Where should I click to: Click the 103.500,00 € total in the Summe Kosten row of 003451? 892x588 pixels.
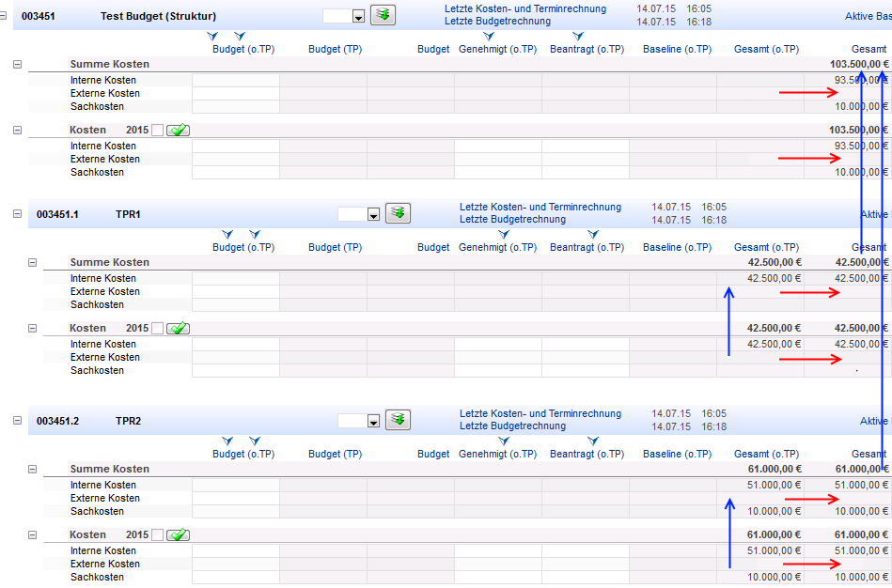(858, 64)
